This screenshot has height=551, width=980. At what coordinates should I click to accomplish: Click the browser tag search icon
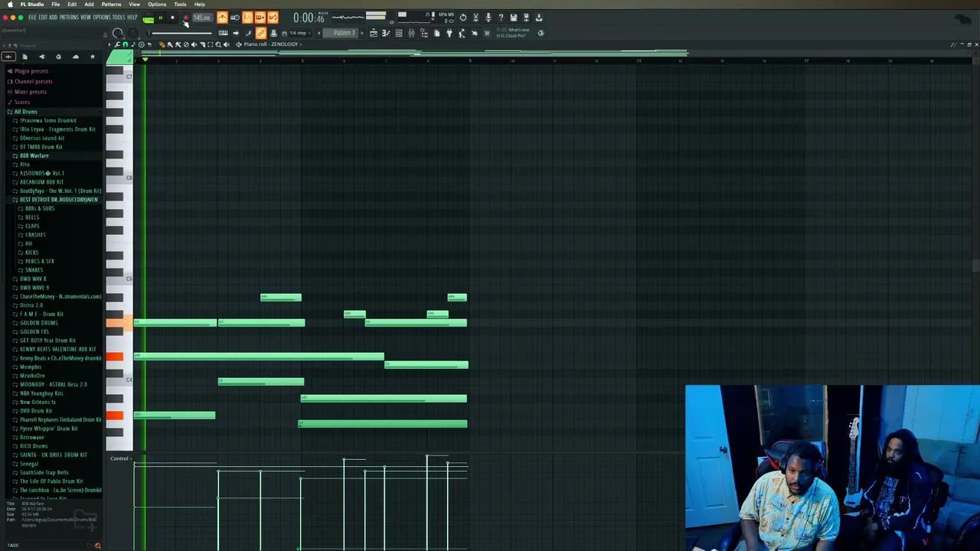[x=97, y=546]
